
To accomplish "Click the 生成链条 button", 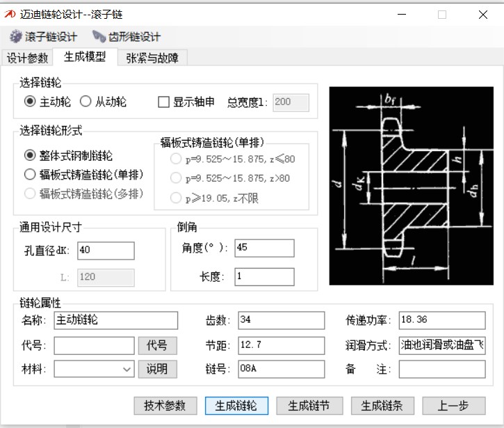I will pyautogui.click(x=382, y=406).
